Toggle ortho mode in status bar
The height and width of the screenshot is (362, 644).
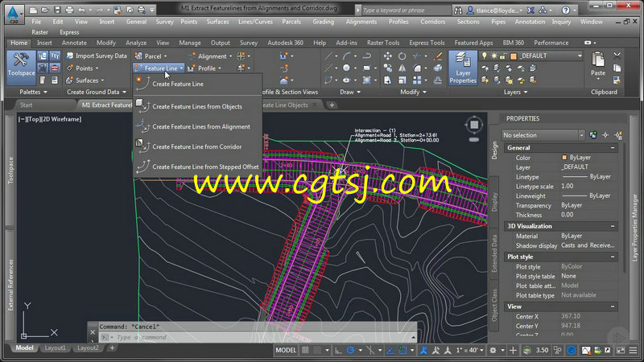click(338, 350)
